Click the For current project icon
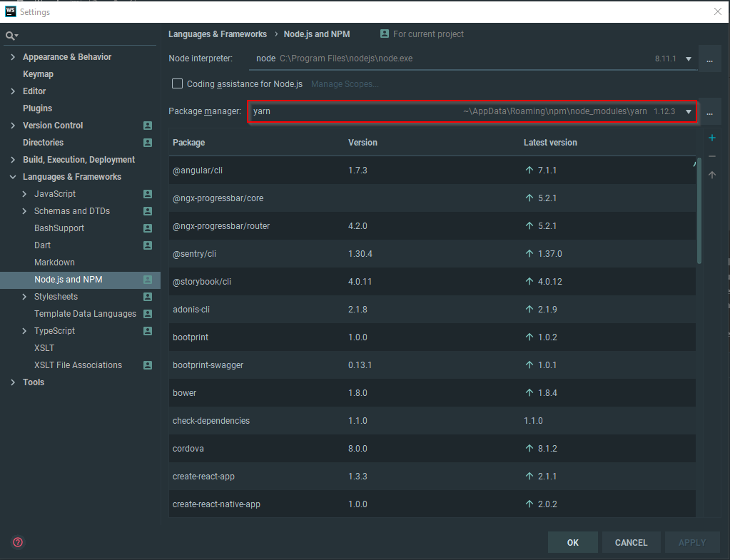This screenshot has height=560, width=730. [384, 34]
